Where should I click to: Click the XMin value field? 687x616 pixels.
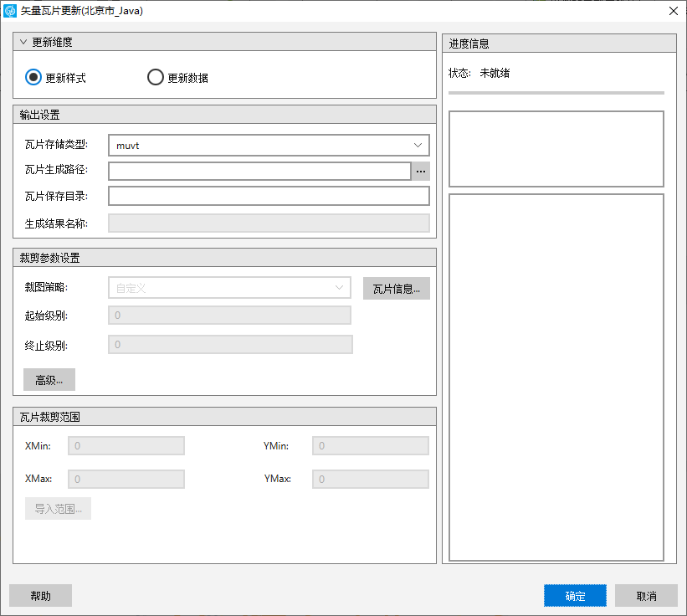tap(126, 446)
